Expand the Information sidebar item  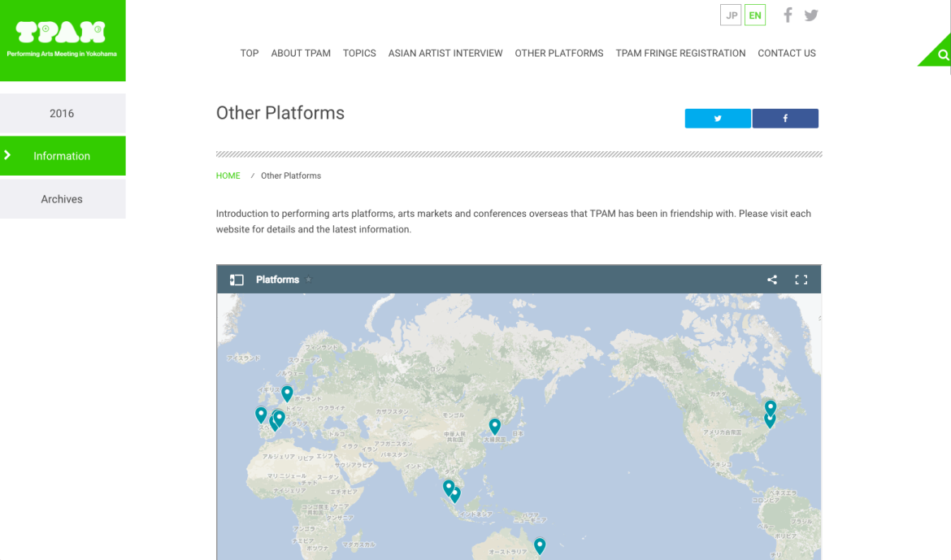[x=62, y=156]
